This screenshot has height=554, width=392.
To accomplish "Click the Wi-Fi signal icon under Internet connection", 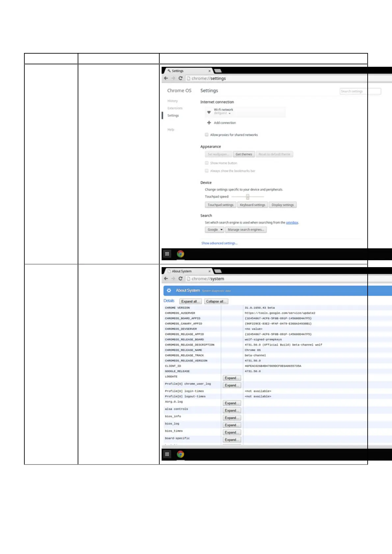I will (x=209, y=112).
